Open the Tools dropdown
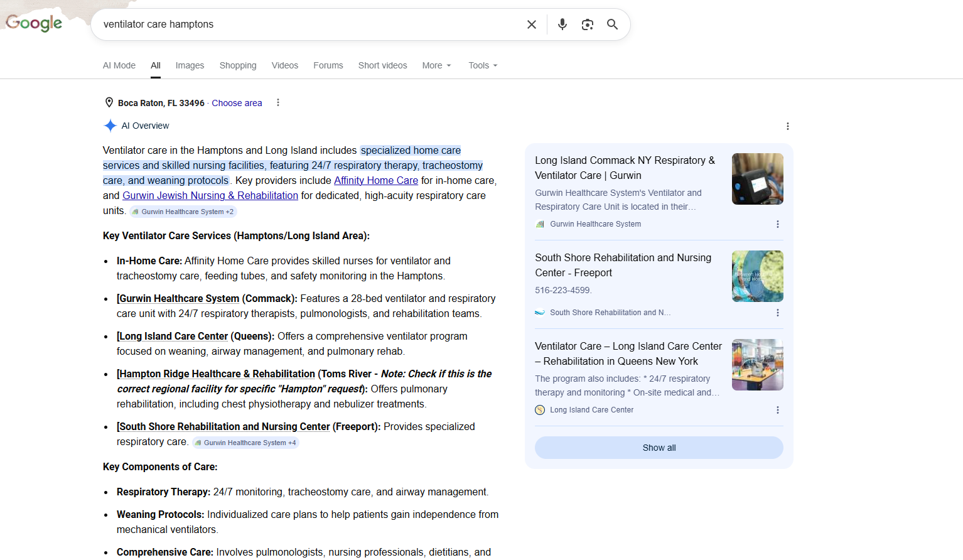Image resolution: width=963 pixels, height=560 pixels. [x=482, y=65]
